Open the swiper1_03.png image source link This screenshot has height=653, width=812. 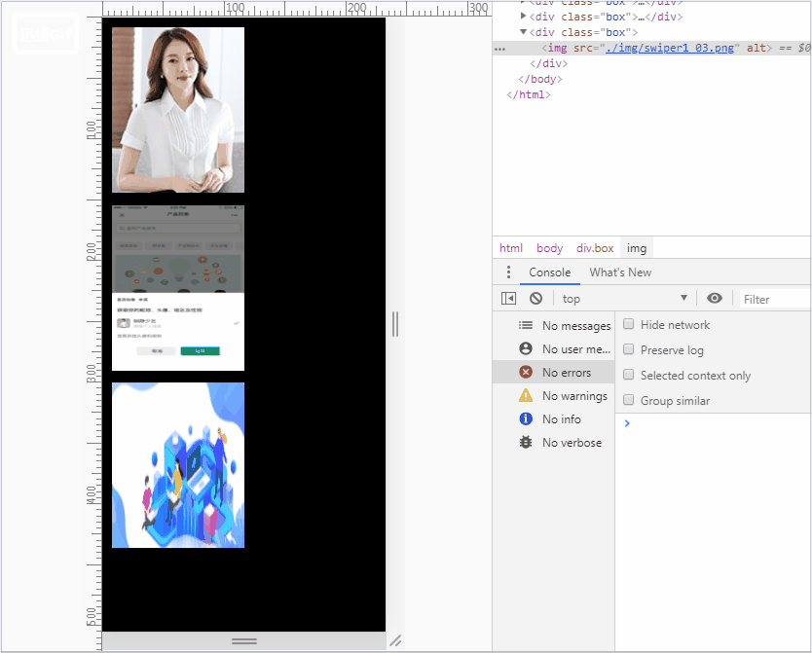(669, 48)
